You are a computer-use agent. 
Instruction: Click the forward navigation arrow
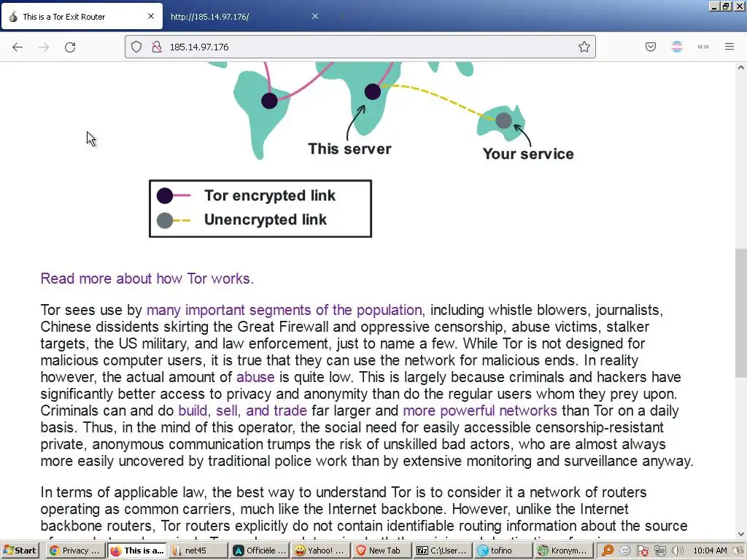44,47
